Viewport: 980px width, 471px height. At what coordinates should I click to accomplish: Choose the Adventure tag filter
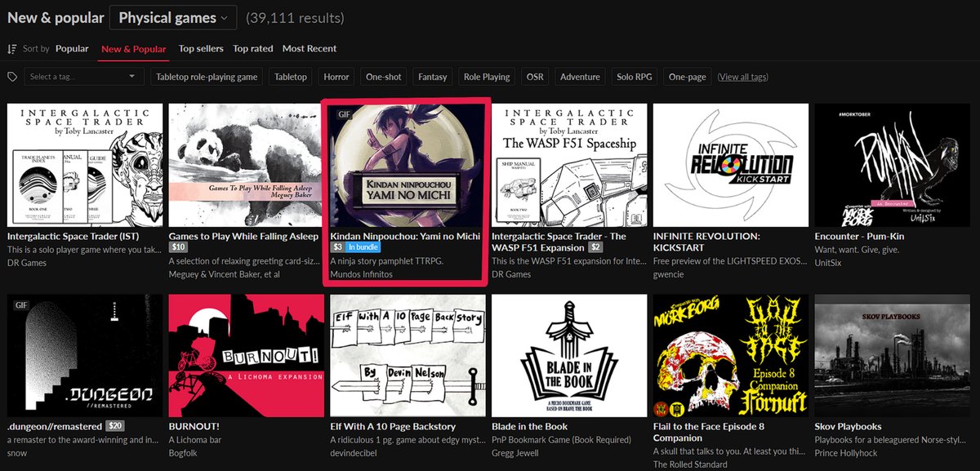point(580,77)
